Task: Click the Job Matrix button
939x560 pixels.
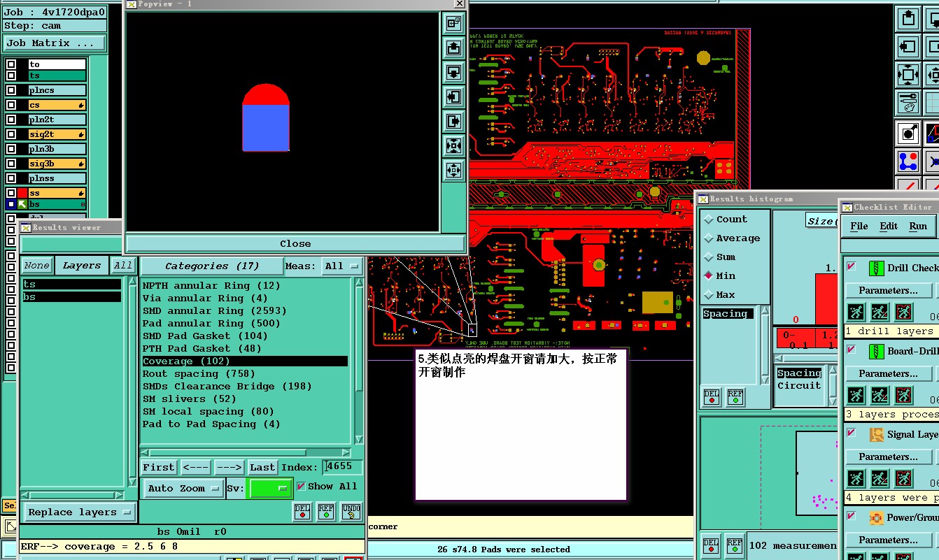Action: (55, 43)
